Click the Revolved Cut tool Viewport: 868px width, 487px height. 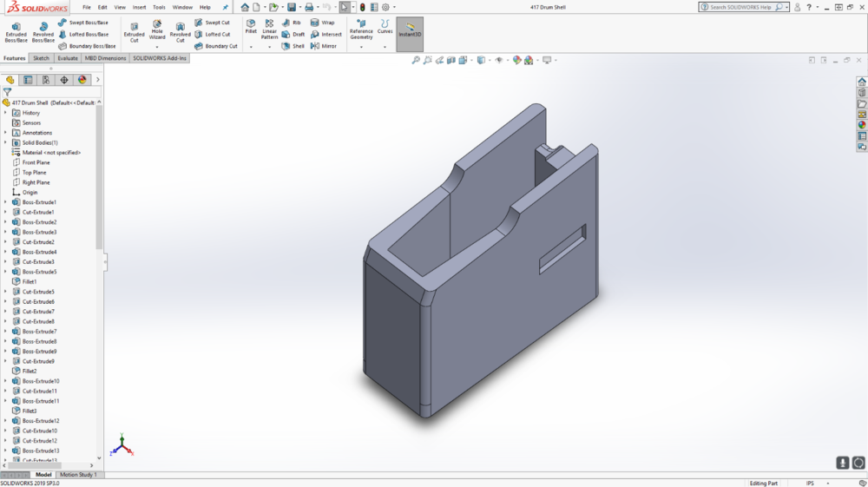[180, 32]
